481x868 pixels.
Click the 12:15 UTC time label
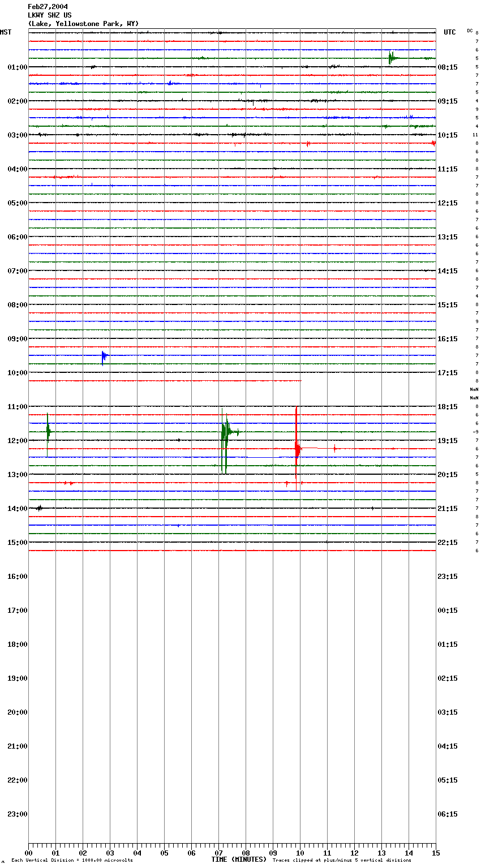click(x=448, y=203)
